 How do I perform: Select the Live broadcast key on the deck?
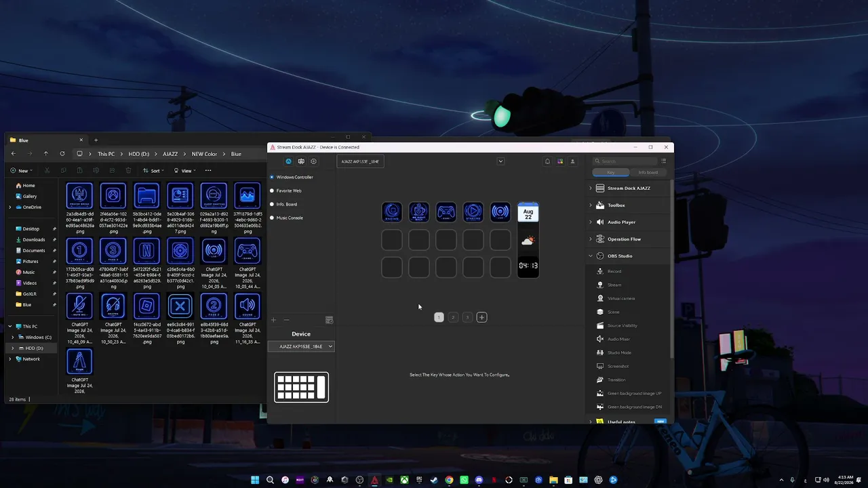click(x=500, y=212)
